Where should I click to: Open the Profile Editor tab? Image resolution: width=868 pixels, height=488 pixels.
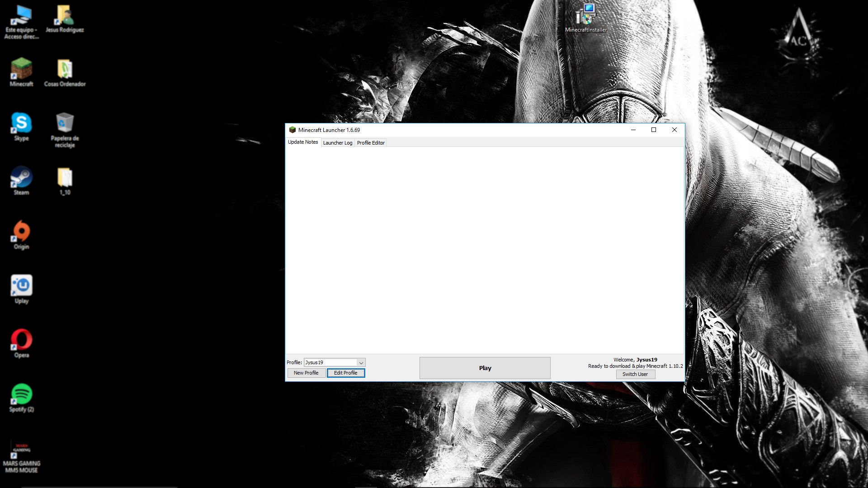tap(371, 143)
